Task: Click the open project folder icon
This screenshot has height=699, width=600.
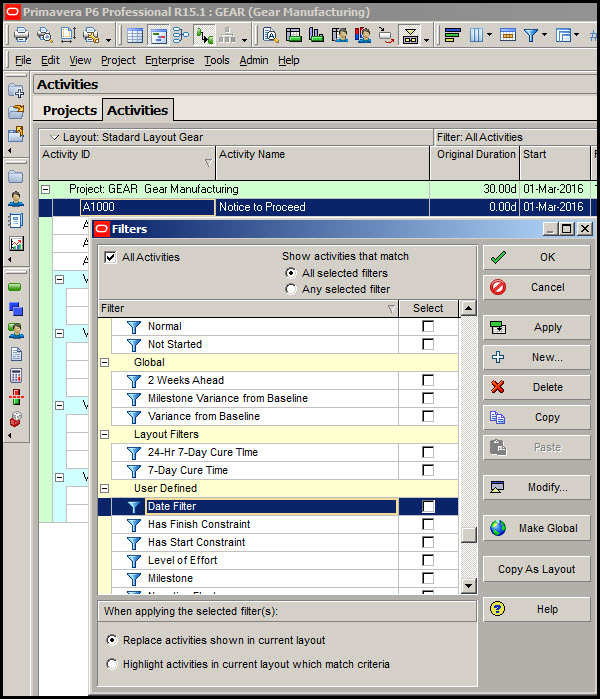Action: click(x=16, y=111)
